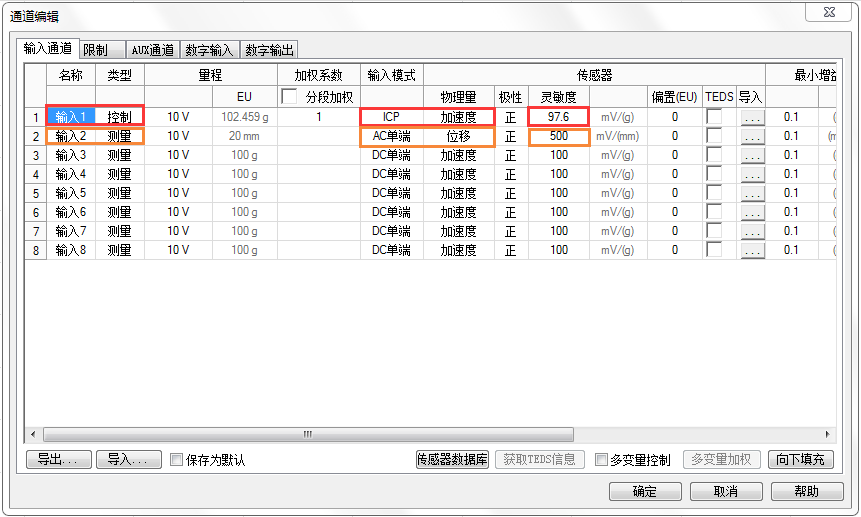Click the 加速度 quantity cell for 输入1

point(459,116)
